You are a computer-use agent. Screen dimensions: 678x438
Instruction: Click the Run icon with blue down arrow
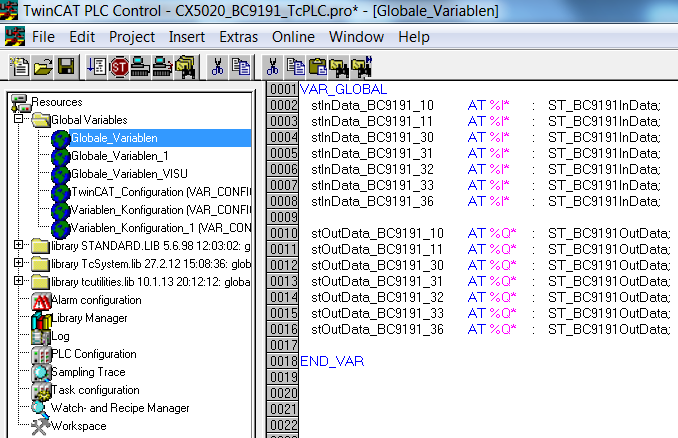tap(96, 67)
